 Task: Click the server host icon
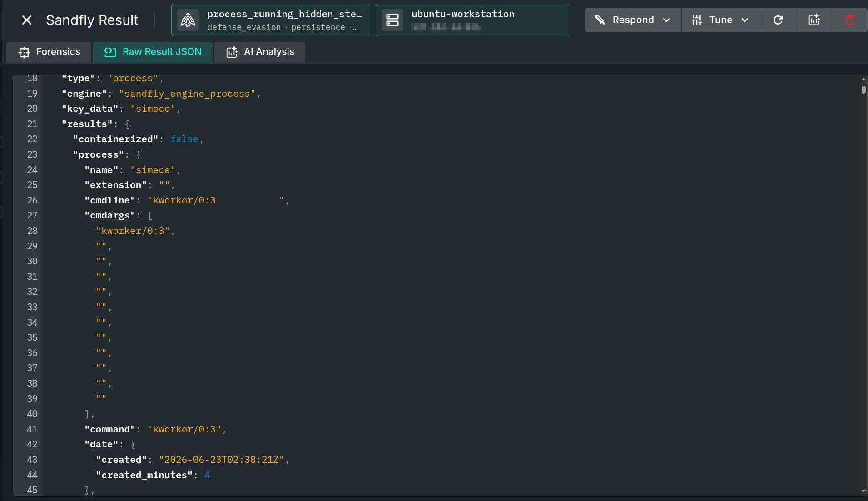tap(392, 20)
